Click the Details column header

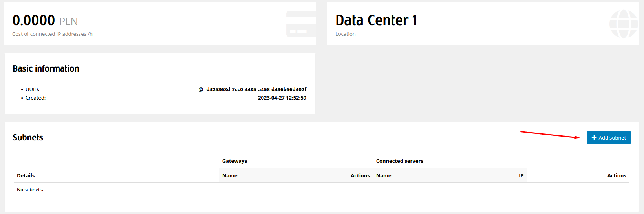point(26,176)
